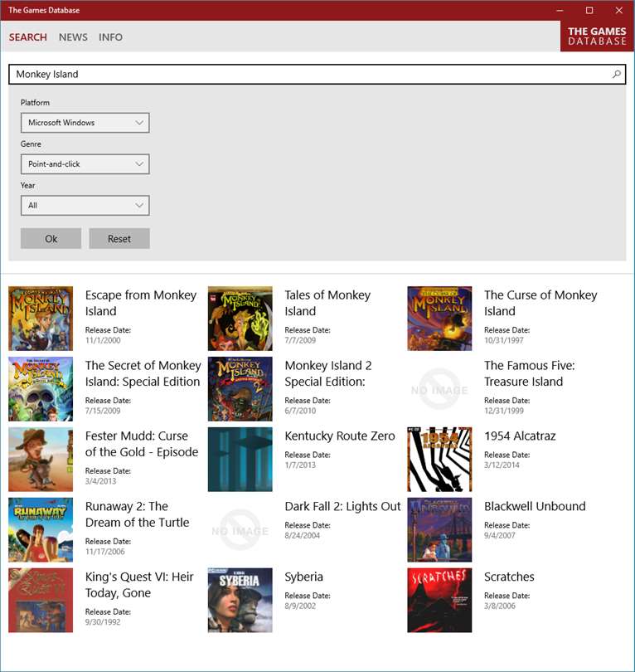Open Secret of Monkey Island Special Edition cover

[x=41, y=389]
